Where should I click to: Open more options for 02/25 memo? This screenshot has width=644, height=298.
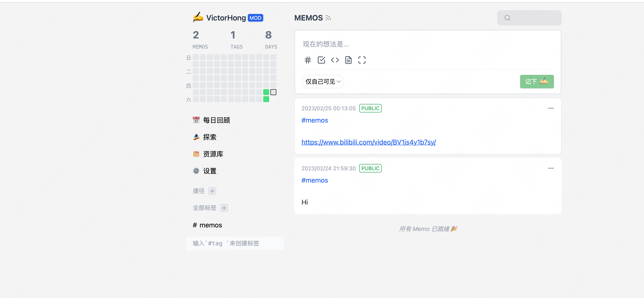(x=551, y=108)
